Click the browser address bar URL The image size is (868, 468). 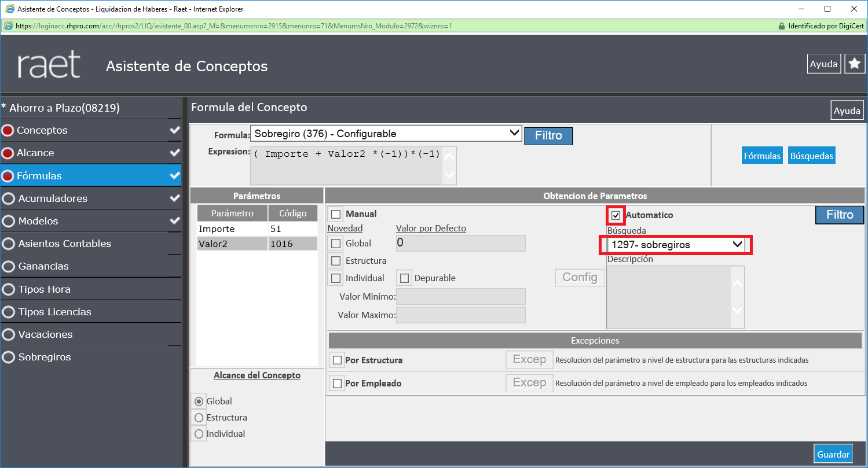pos(234,26)
